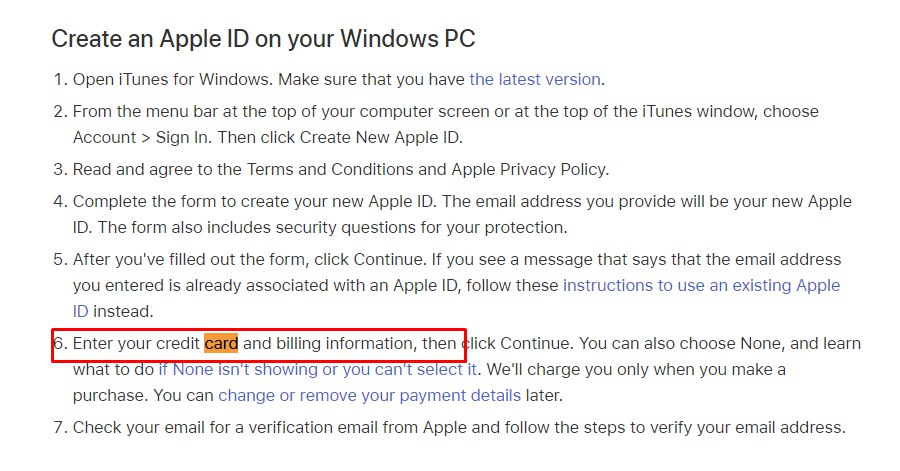Open 'the latest version' link

(535, 79)
